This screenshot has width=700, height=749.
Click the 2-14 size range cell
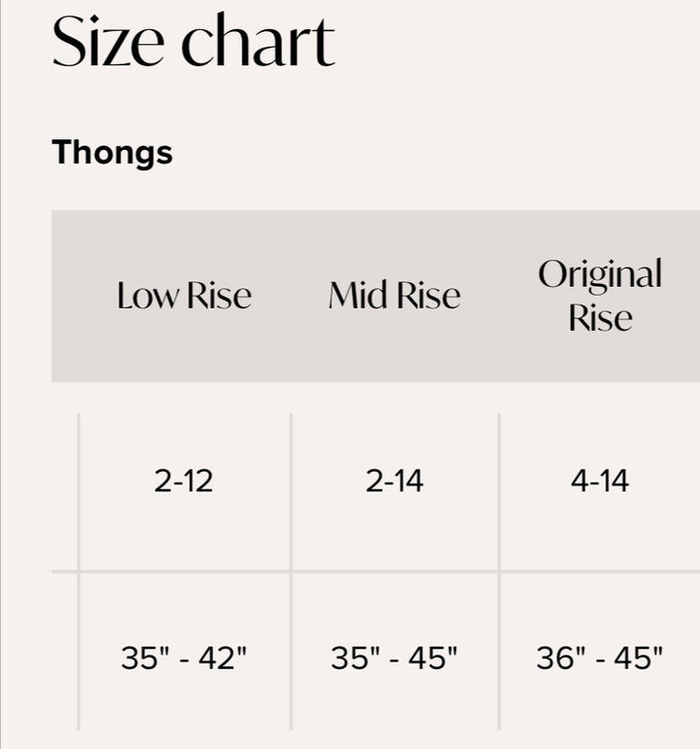pyautogui.click(x=394, y=481)
